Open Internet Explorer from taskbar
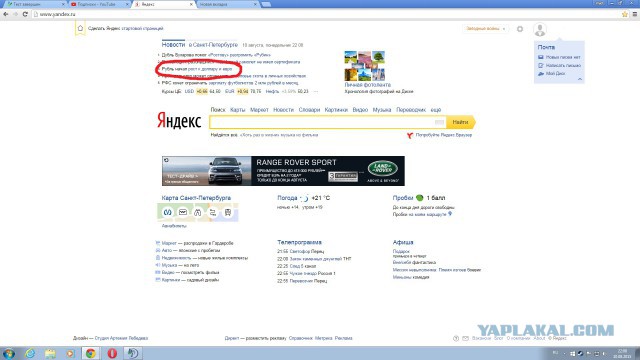This screenshot has width=640, height=360. [30, 353]
